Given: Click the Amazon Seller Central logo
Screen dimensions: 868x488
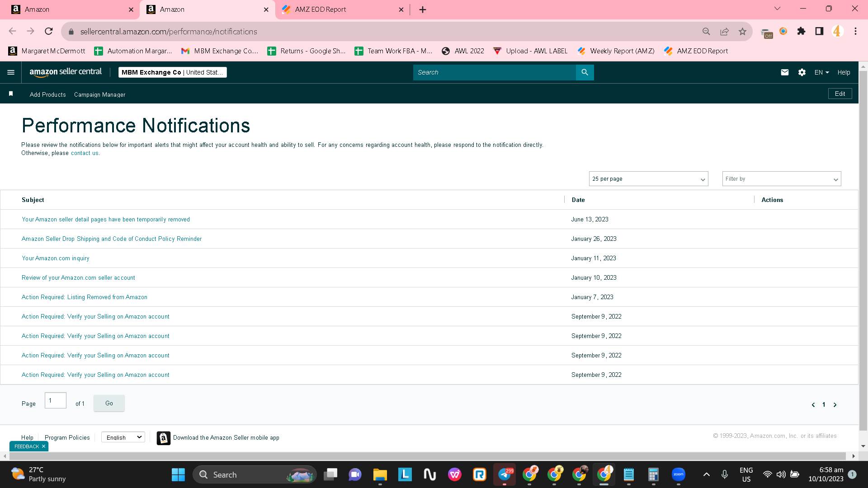Looking at the screenshot, I should (x=66, y=72).
